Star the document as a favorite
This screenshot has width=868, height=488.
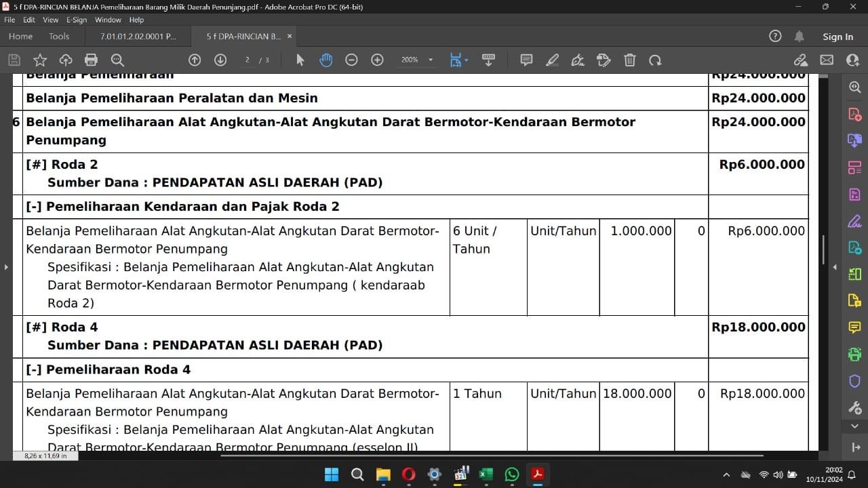(x=40, y=60)
